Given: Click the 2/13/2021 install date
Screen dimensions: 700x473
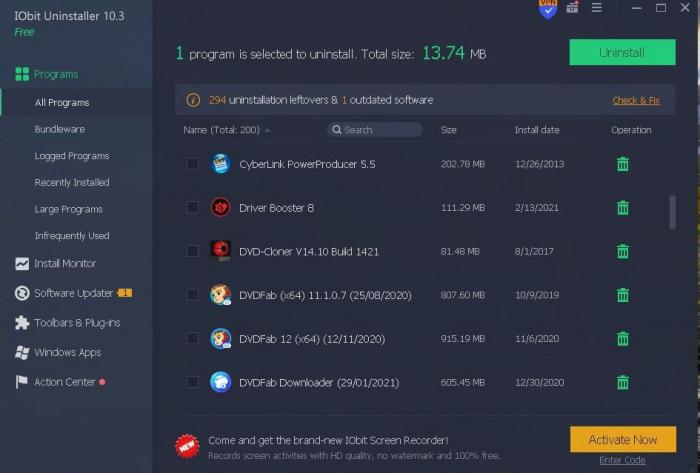Looking at the screenshot, I should pos(537,208).
